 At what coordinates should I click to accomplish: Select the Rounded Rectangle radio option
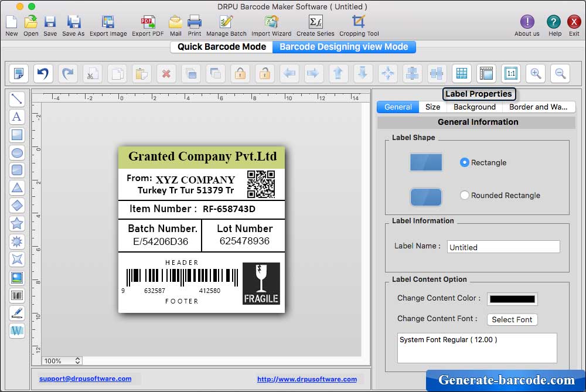click(x=464, y=195)
